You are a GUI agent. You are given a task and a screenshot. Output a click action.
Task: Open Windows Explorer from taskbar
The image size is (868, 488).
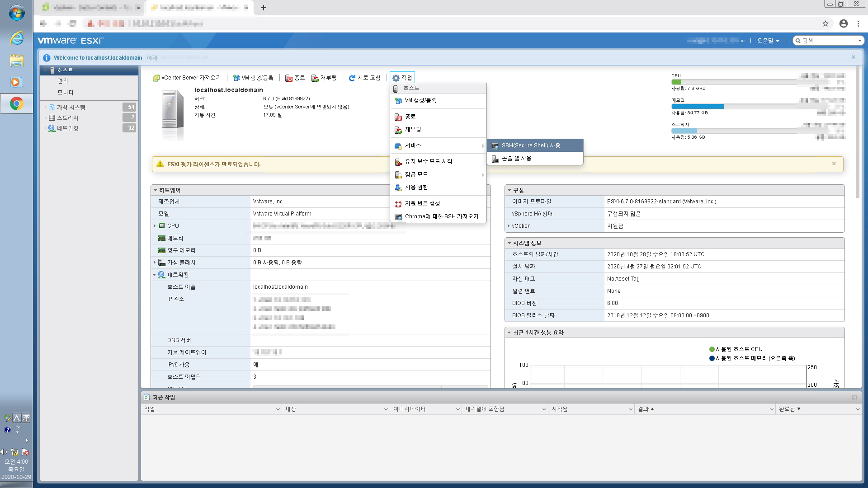17,61
